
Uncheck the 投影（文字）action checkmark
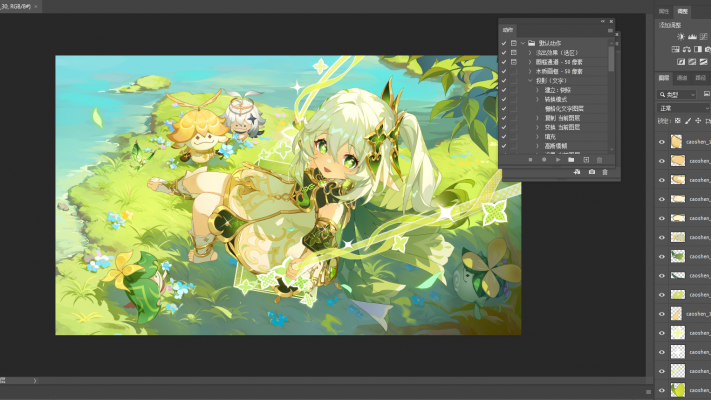tap(504, 80)
